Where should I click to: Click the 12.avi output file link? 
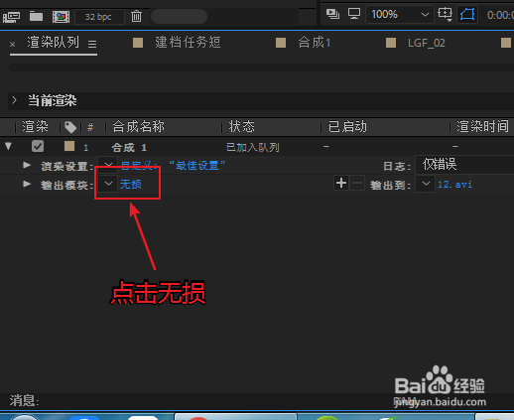(454, 185)
